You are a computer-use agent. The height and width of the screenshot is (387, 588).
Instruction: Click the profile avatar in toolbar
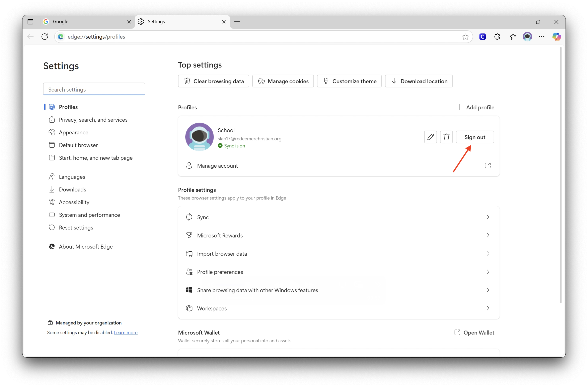point(527,36)
